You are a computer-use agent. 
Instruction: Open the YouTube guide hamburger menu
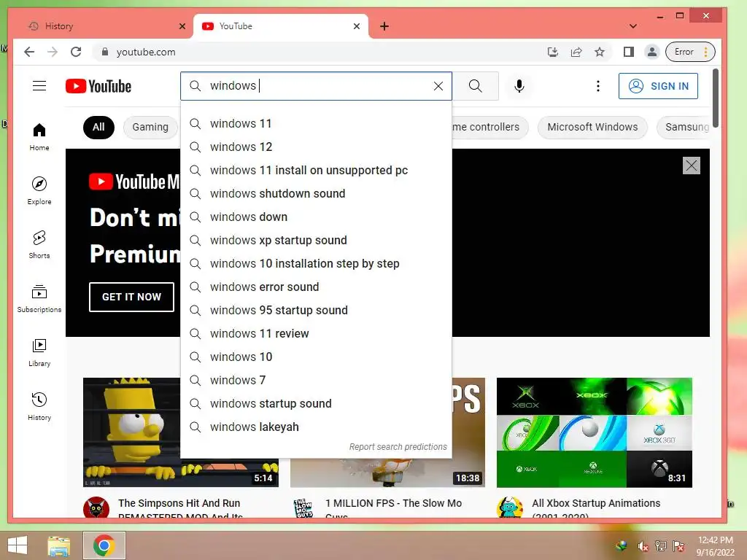tap(39, 86)
